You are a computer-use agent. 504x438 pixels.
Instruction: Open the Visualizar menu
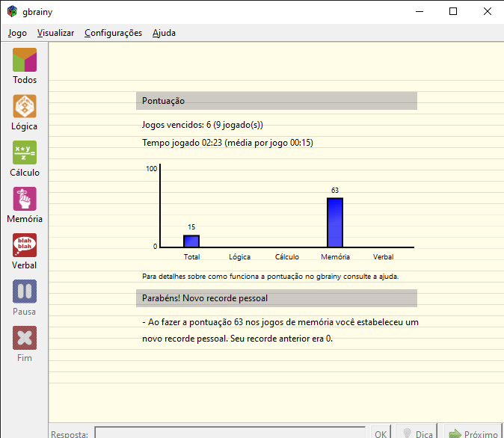point(55,33)
